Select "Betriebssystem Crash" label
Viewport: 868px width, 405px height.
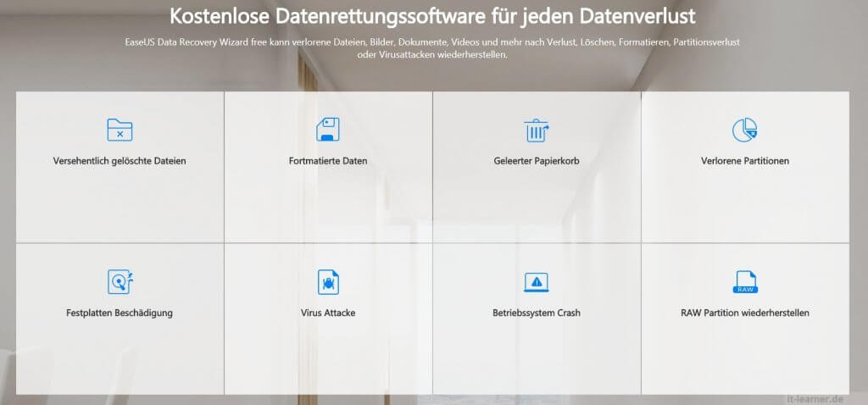[537, 313]
